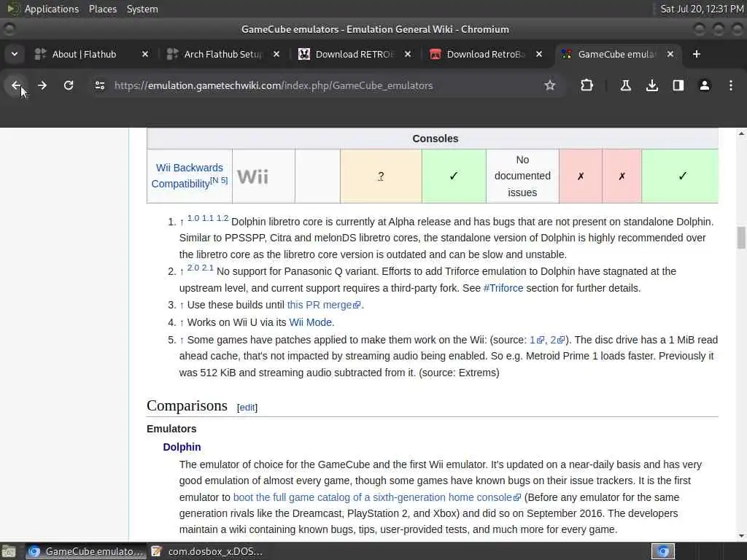747x560 pixels.
Task: Click the Comparisons heading text
Action: pyautogui.click(x=187, y=405)
